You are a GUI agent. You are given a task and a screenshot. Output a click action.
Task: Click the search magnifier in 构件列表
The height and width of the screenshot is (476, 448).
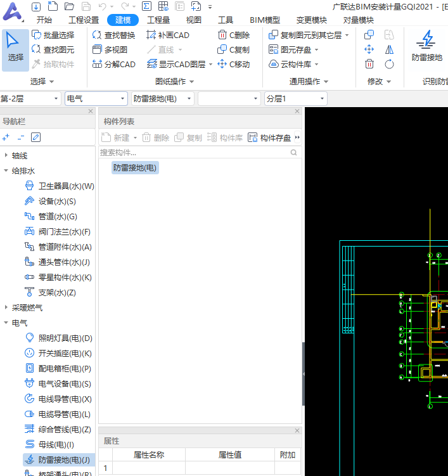tap(293, 152)
